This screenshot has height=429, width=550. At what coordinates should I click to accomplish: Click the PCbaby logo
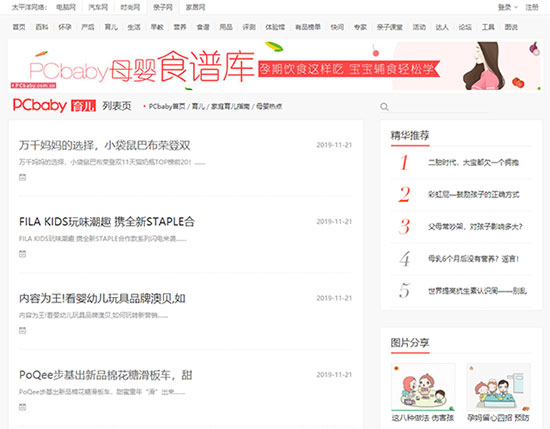(40, 105)
